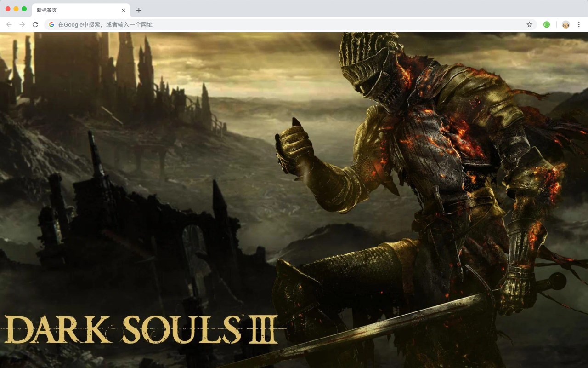Open Chrome three-dot menu
This screenshot has height=368, width=588.
click(x=579, y=24)
